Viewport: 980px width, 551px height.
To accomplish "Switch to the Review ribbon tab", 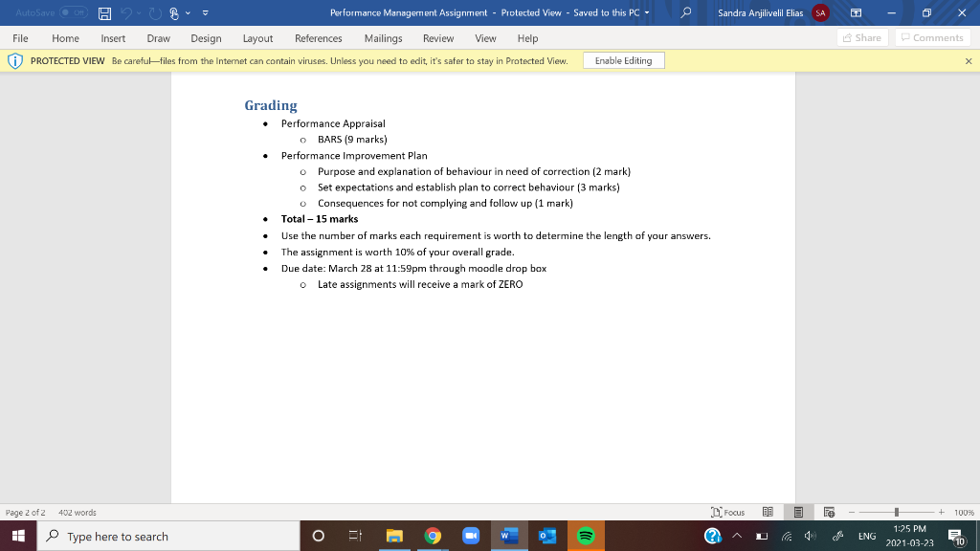I will coord(437,38).
